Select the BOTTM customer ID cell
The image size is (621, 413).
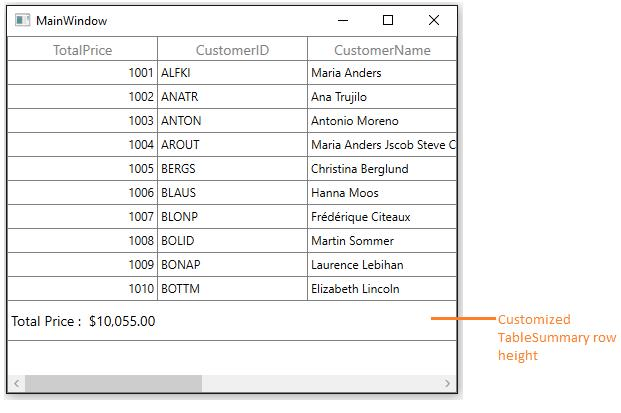232,289
